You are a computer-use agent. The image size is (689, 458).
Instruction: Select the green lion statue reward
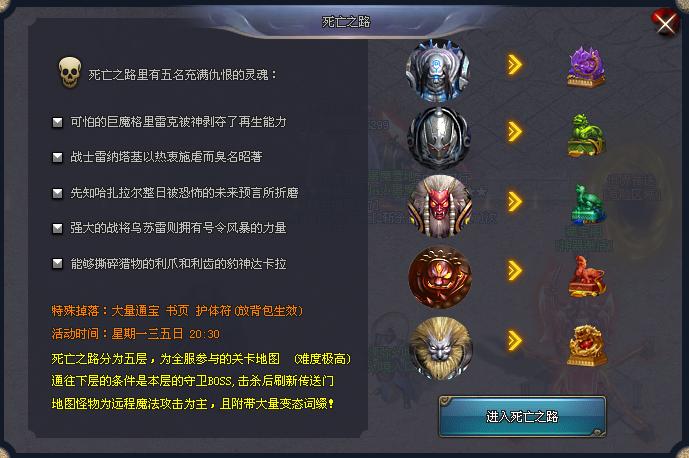pos(586,135)
